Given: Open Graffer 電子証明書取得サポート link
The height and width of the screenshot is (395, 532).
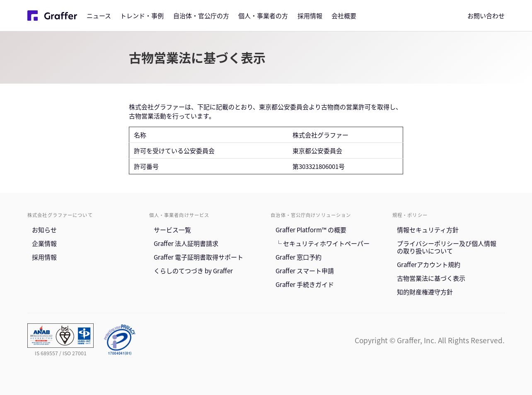Looking at the screenshot, I should point(198,257).
